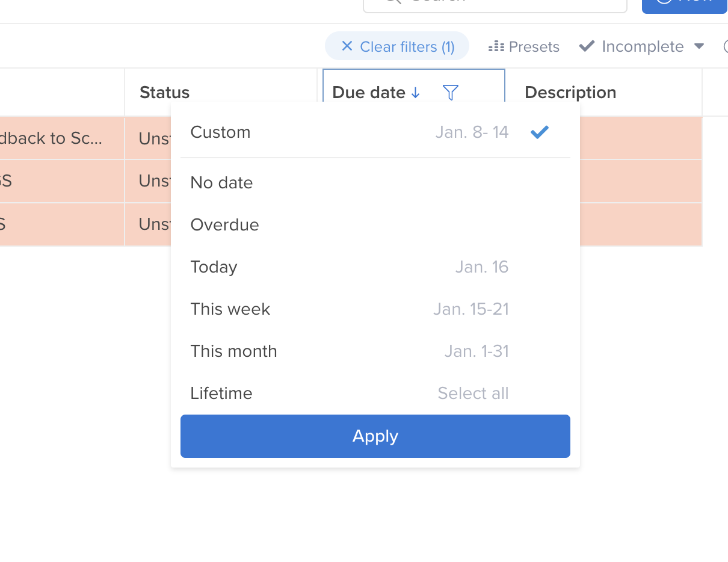Screen dimensions: 728x562
Task: Clear filters (1) button
Action: [x=397, y=46]
